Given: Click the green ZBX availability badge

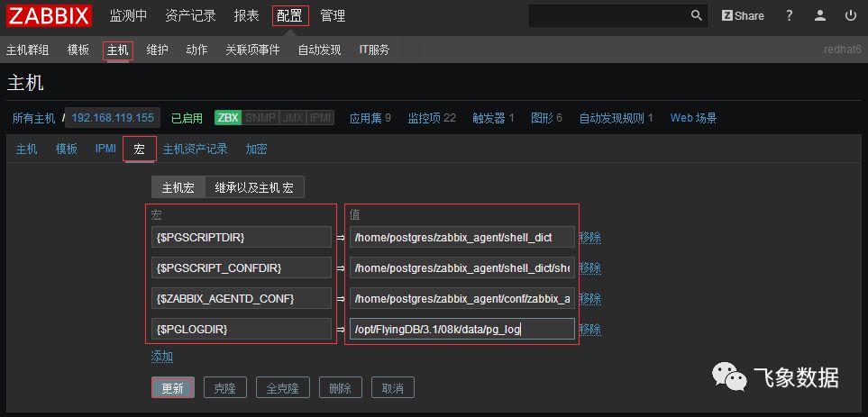Looking at the screenshot, I should click(228, 118).
